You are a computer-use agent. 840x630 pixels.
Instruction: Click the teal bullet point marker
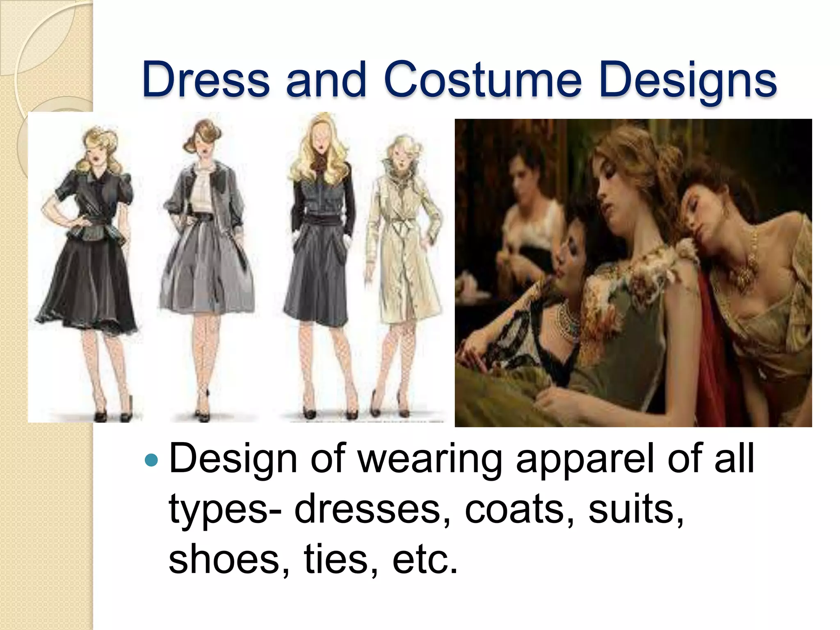click(152, 460)
